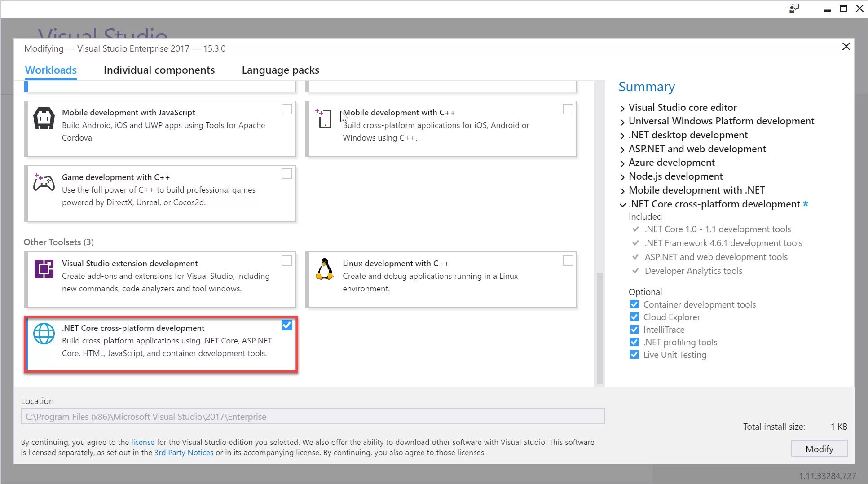
Task: Click the purple Visual Studio extension development icon
Action: 44,269
